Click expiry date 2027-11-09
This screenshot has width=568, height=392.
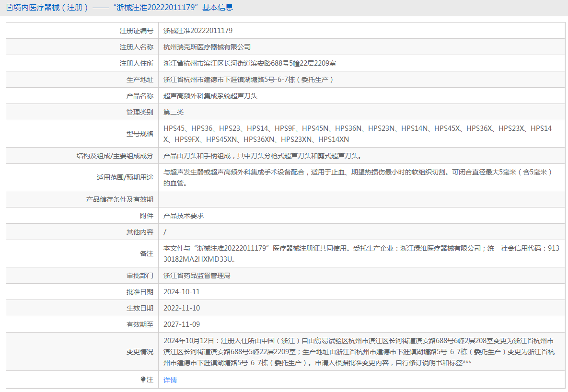tap(182, 324)
